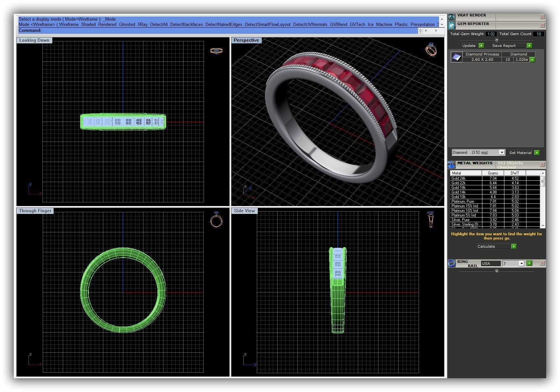
Task: Click command history scroll up arrow
Action: pyautogui.click(x=442, y=19)
